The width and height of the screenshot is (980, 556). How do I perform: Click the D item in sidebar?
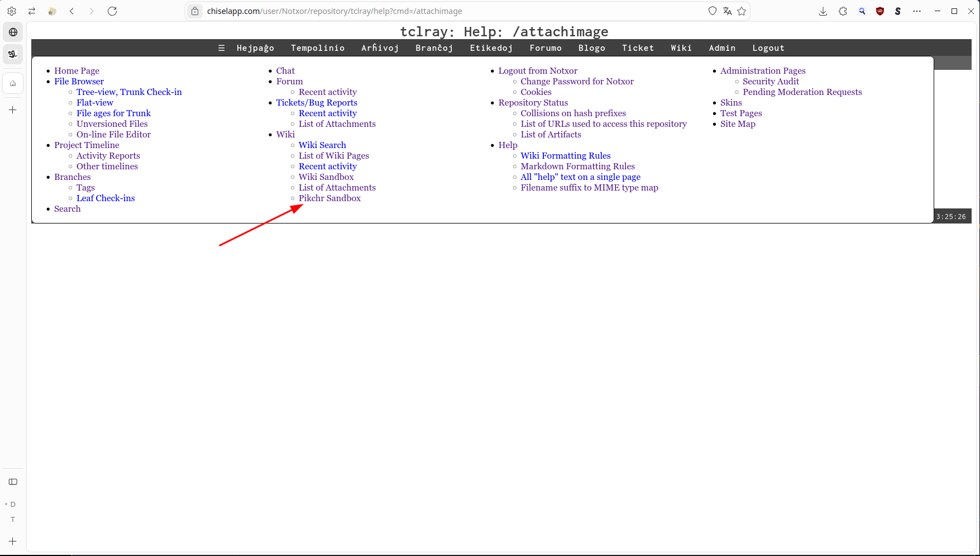(x=13, y=504)
